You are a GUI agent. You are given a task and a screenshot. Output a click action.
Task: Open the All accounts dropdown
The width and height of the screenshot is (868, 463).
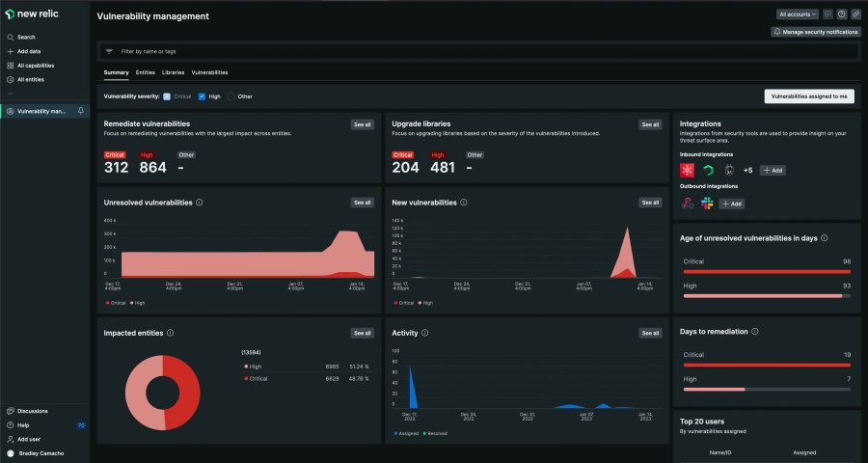point(797,14)
